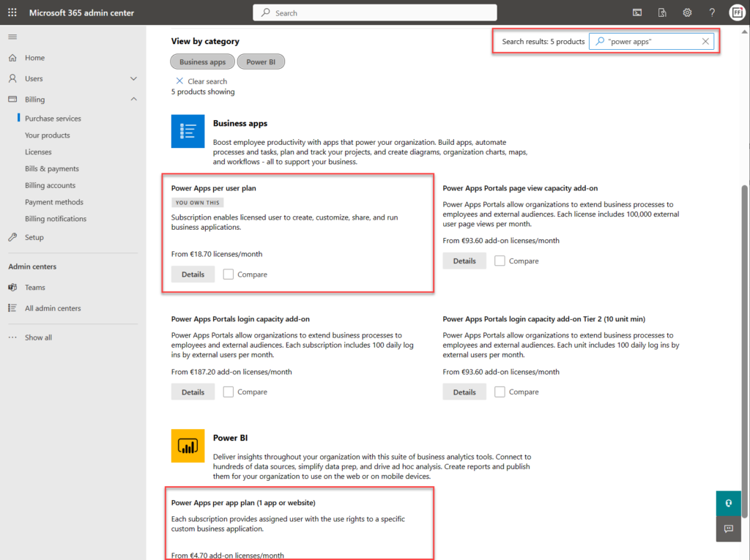This screenshot has height=560, width=750.
Task: Open the settings gear in header
Action: 687,13
